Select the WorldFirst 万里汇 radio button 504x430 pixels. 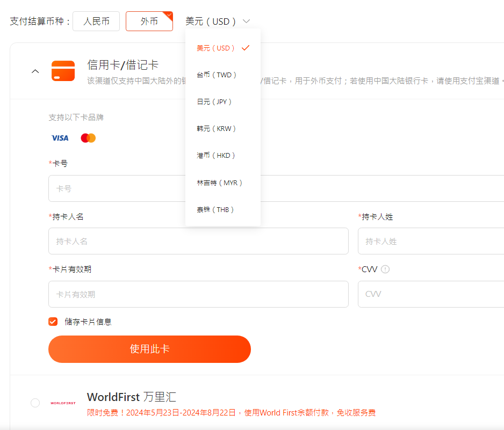coord(35,403)
